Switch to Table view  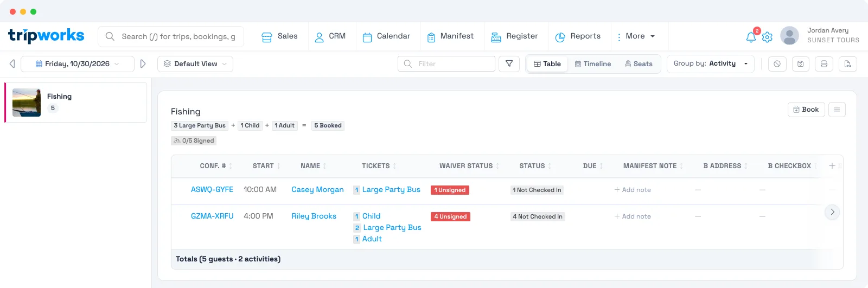[x=547, y=64]
